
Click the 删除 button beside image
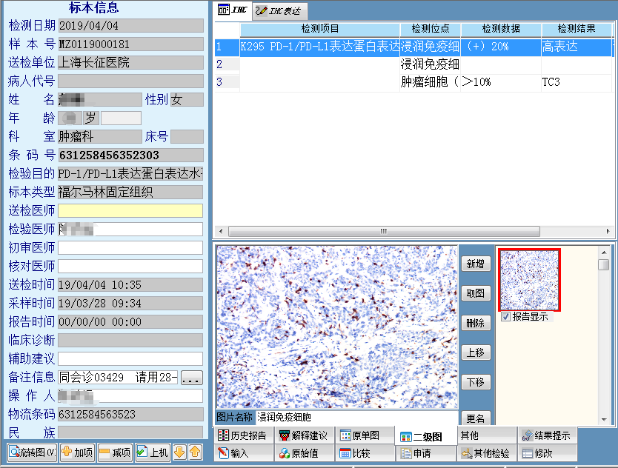(x=475, y=323)
